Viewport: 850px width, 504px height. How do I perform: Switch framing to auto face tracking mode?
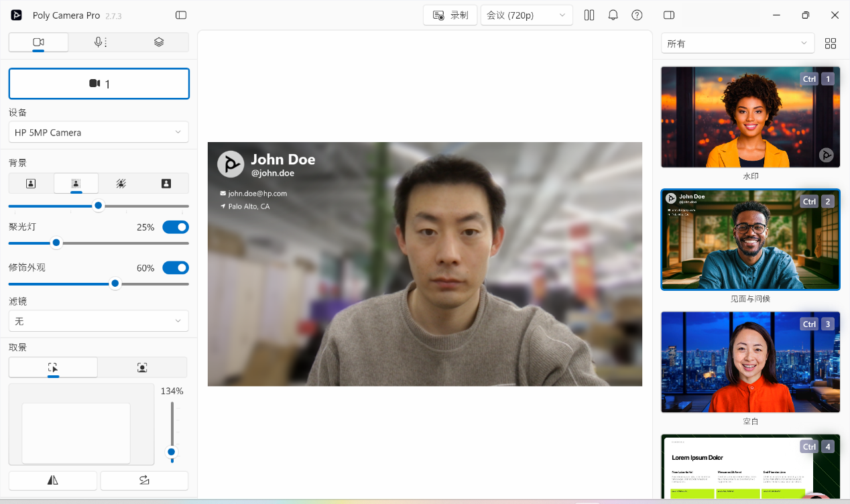pyautogui.click(x=142, y=367)
